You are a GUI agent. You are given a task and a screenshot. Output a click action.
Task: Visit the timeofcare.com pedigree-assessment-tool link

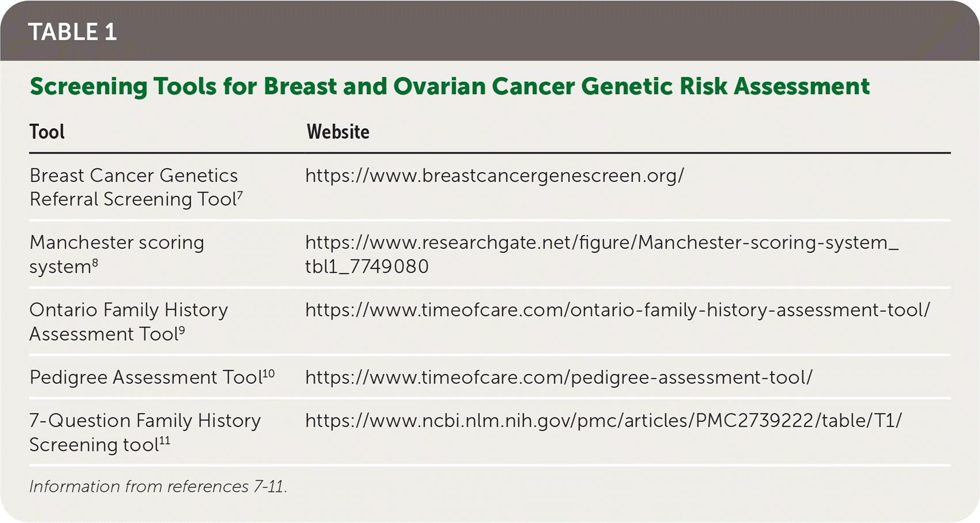(x=558, y=377)
